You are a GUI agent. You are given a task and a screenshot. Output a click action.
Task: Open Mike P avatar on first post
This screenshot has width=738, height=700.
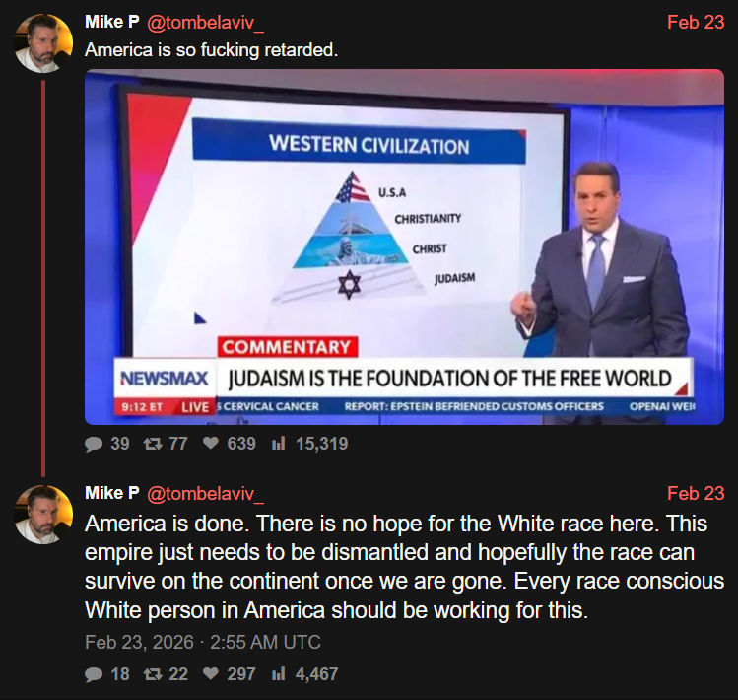pos(43,43)
